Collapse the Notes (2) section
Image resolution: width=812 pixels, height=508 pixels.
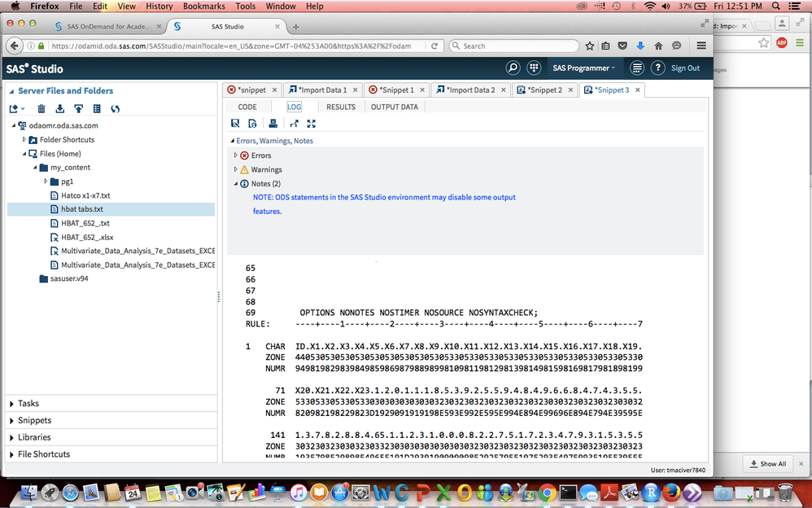236,184
